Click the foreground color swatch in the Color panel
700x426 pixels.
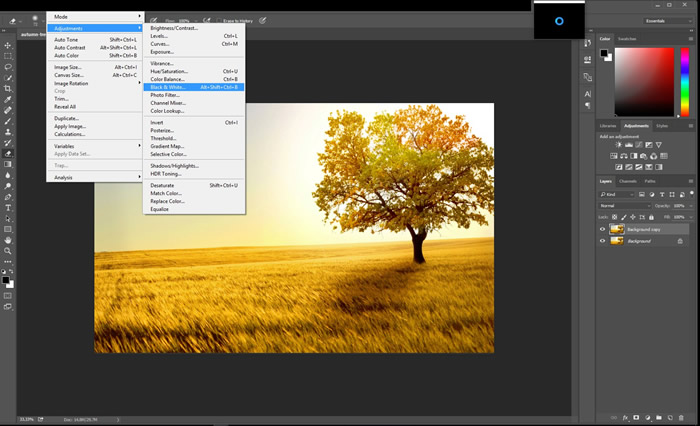coord(604,53)
